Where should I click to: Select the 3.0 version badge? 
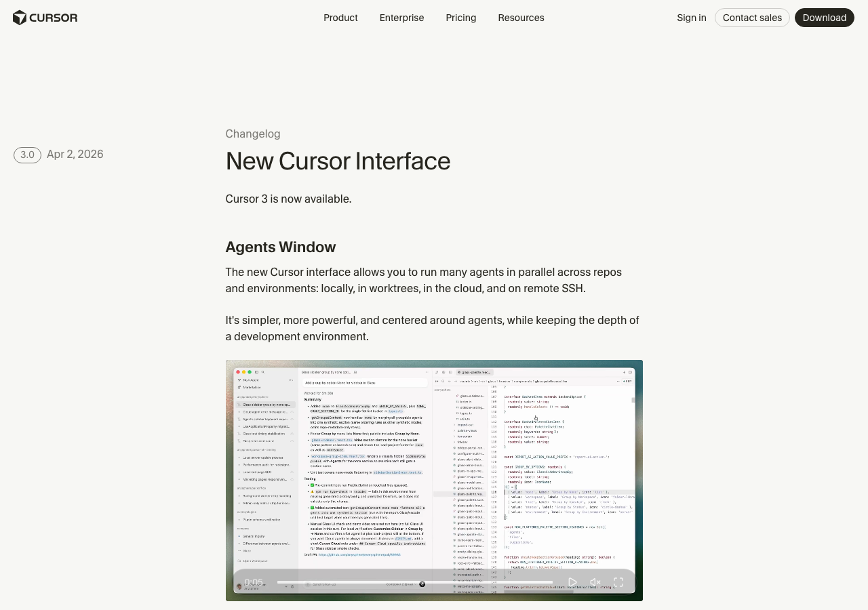tap(27, 155)
